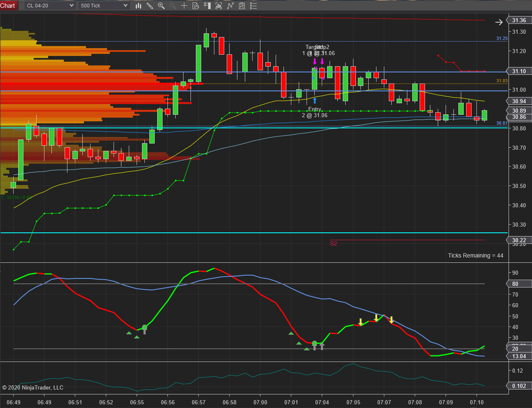The height and width of the screenshot is (408, 532).
Task: Select the Chart tab
Action: coord(8,5)
